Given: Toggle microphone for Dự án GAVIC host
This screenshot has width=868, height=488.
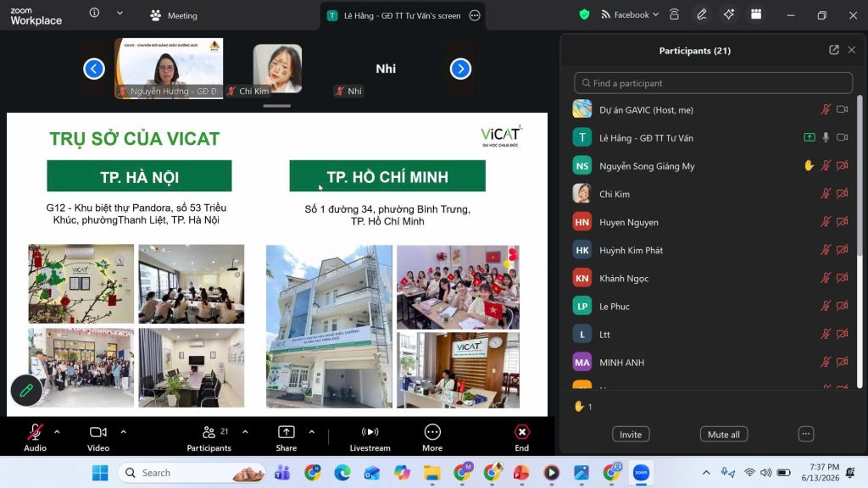Looking at the screenshot, I should [826, 109].
